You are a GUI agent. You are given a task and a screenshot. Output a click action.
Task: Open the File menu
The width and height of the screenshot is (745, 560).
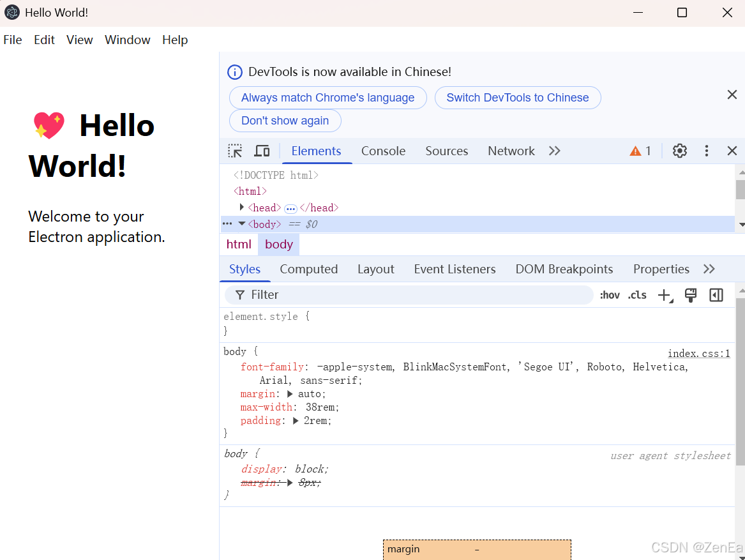[x=12, y=40]
